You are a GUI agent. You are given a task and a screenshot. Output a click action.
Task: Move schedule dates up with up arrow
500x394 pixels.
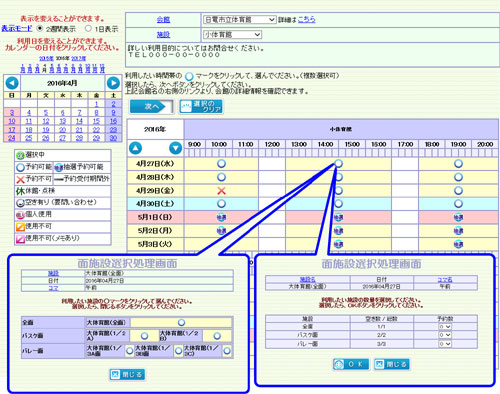point(135,148)
